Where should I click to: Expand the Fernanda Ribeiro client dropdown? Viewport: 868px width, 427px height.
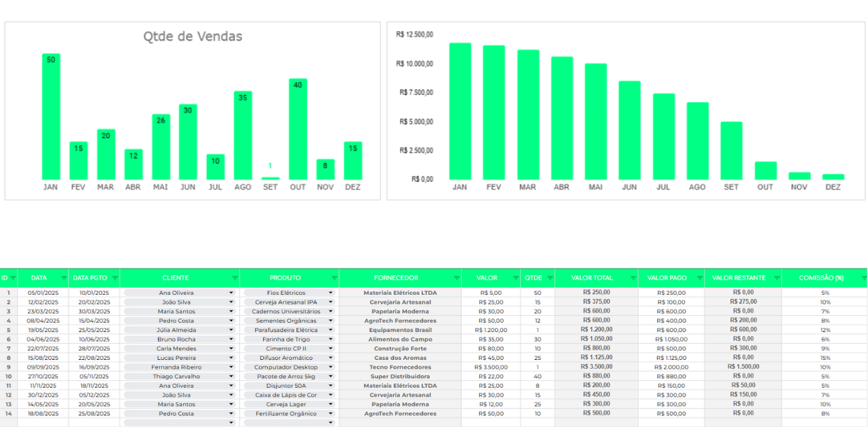tap(231, 367)
